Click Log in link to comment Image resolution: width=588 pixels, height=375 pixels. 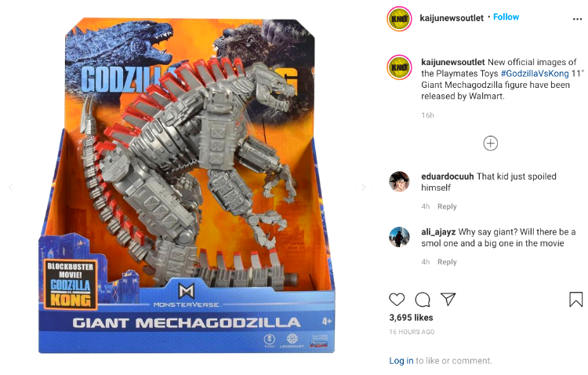tap(401, 361)
